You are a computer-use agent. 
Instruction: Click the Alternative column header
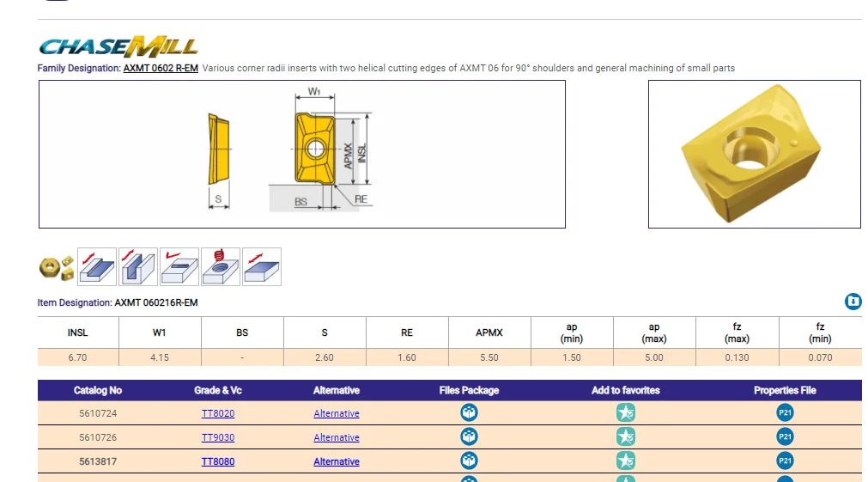(x=337, y=391)
